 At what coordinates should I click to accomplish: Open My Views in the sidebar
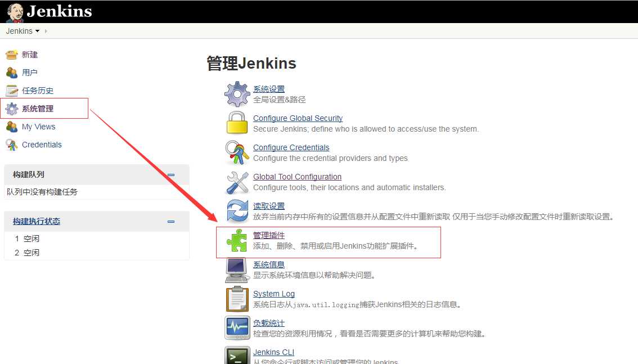click(39, 127)
